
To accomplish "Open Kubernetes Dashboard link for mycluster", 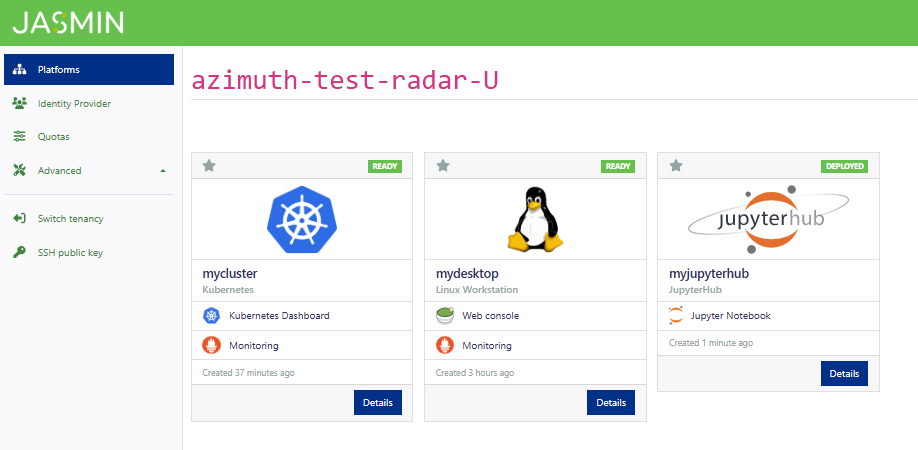I will click(279, 316).
